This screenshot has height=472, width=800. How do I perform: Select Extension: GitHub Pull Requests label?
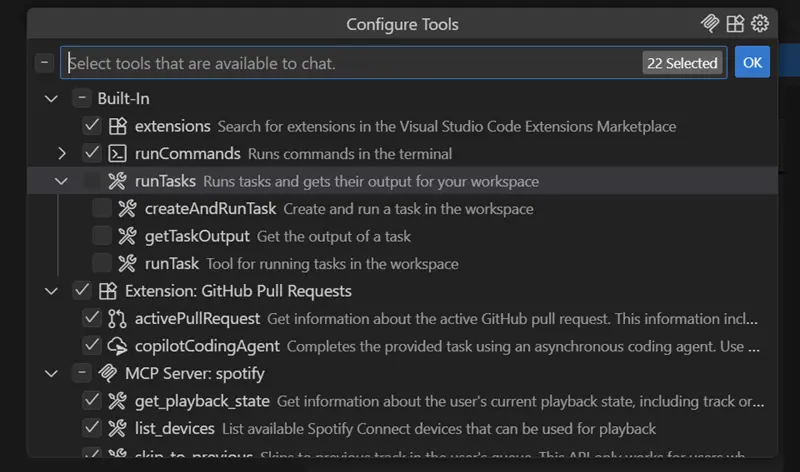coord(238,291)
